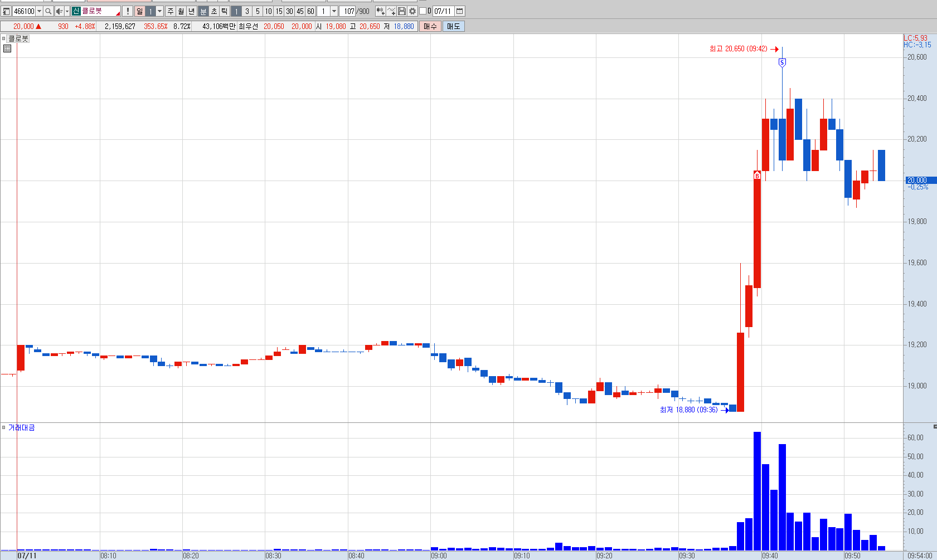Click the grid table icon under 클로봇 label
937x560 pixels.
(x=7, y=48)
